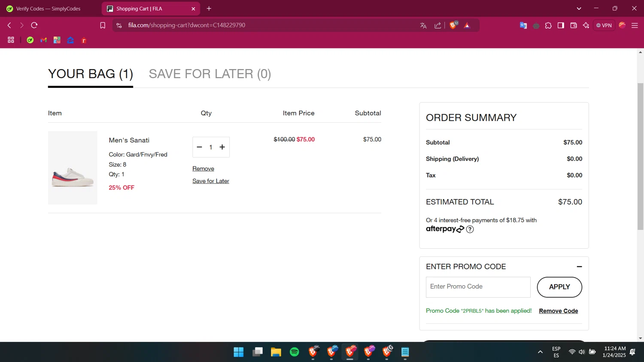Open Afterpay info question mark icon
This screenshot has height=362, width=644.
coord(470,229)
